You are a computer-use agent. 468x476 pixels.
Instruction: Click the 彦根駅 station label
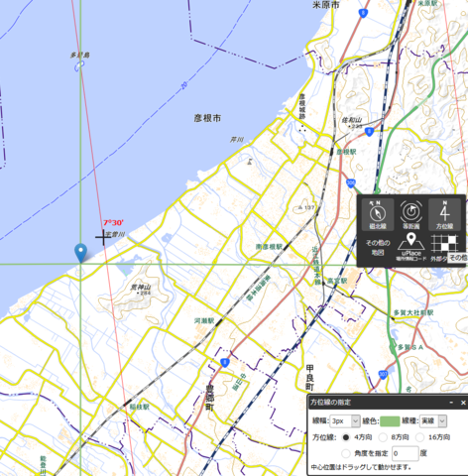click(346, 152)
